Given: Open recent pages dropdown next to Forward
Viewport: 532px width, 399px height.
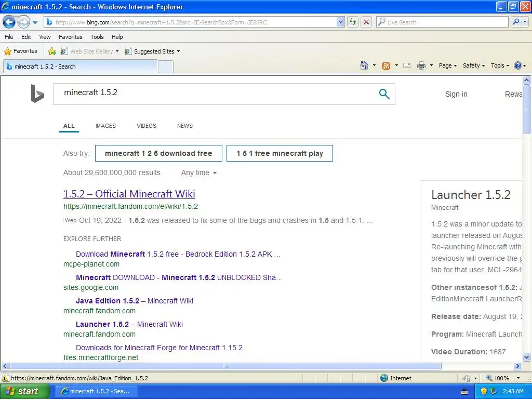Looking at the screenshot, I should (x=35, y=22).
